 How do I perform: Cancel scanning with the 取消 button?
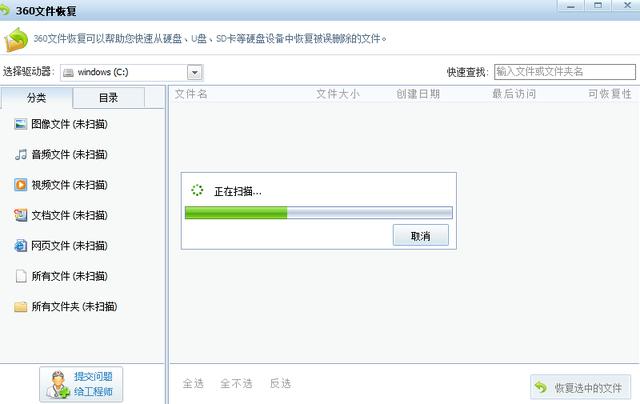[x=420, y=235]
